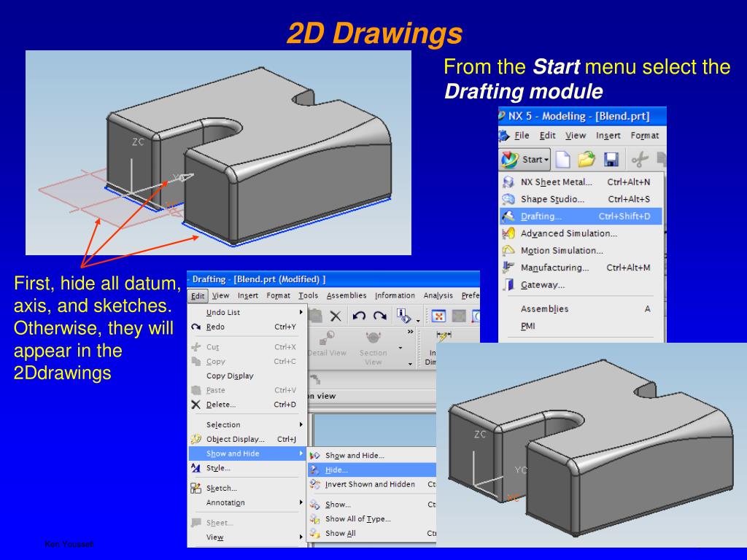This screenshot has height=560, width=747.
Task: Launch Shape Studio from the Start menu
Action: tap(581, 199)
